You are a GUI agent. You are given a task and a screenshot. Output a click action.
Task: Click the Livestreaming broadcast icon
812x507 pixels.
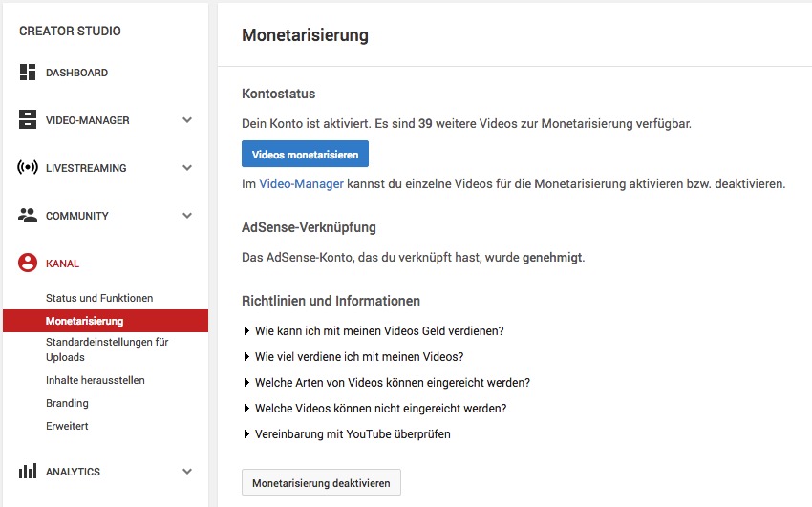click(x=28, y=167)
